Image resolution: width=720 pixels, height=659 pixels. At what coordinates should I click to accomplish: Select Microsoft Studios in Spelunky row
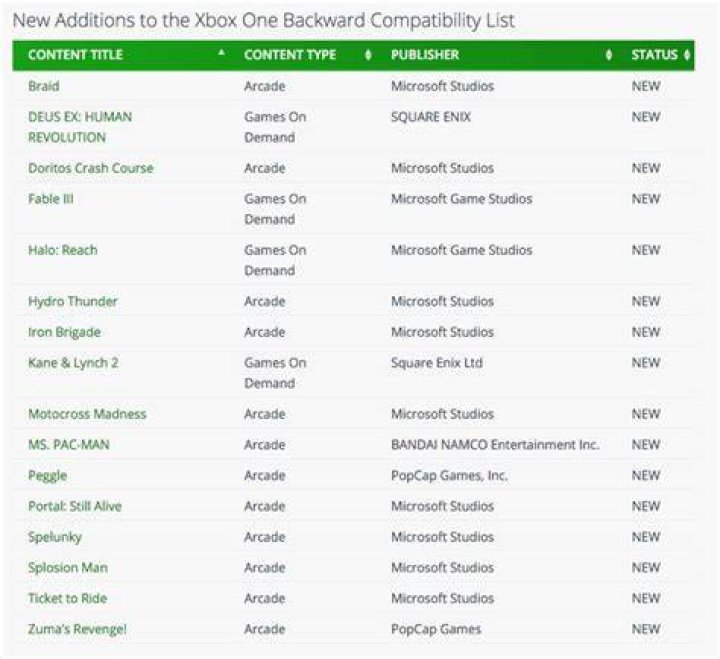tap(442, 537)
